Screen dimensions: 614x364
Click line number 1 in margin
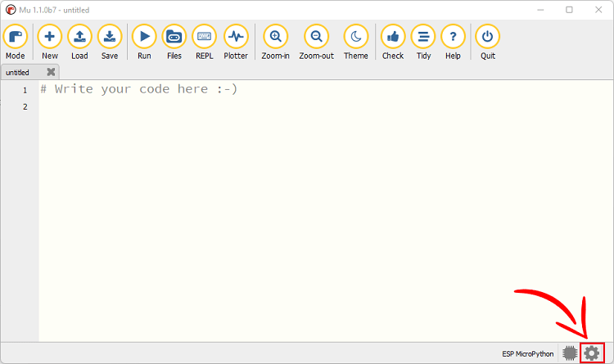[x=25, y=91]
